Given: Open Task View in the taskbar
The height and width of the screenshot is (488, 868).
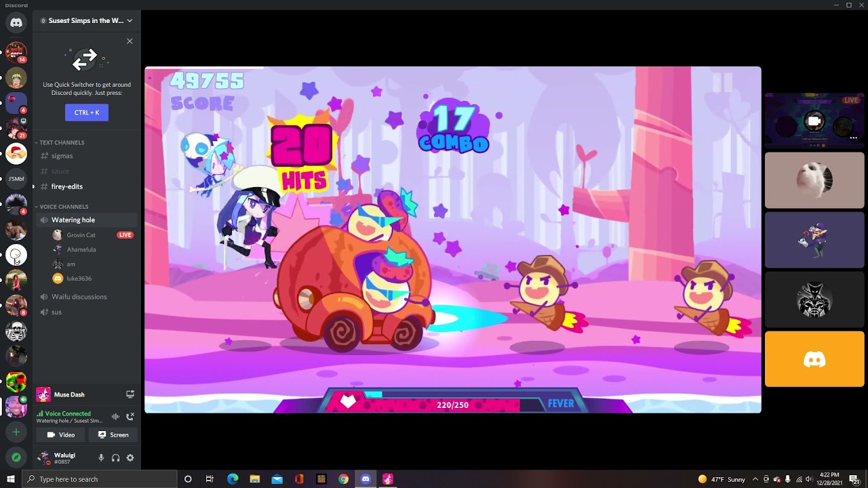Looking at the screenshot, I should coord(210,479).
